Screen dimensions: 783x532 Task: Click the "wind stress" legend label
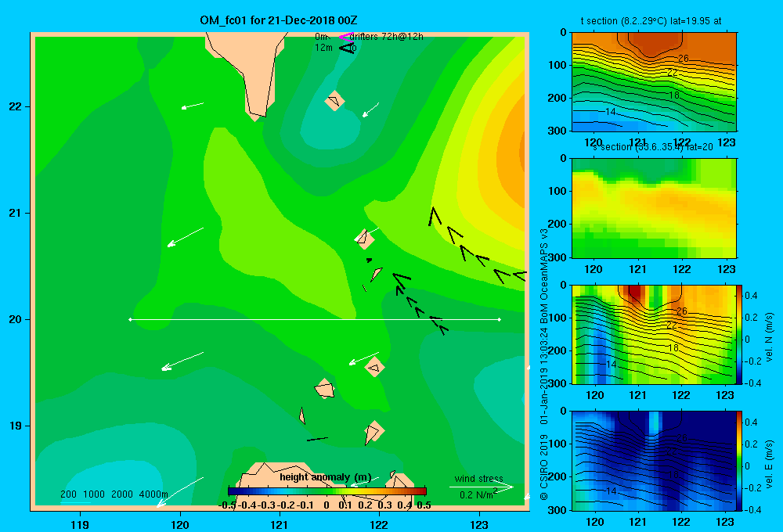[478, 478]
